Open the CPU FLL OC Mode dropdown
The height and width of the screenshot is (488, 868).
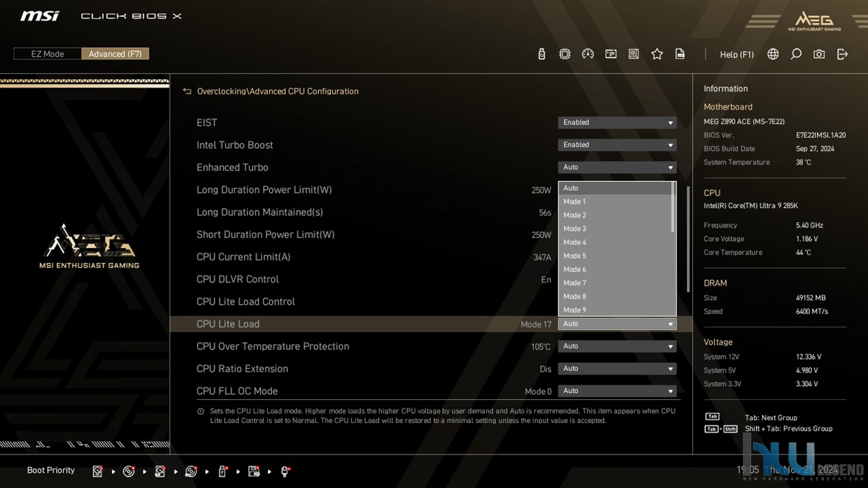point(617,391)
